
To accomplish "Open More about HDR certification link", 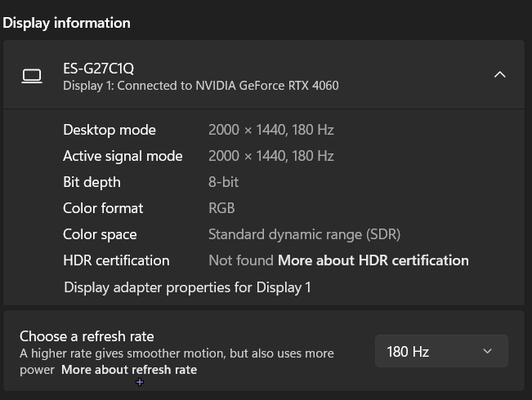I will tap(373, 260).
